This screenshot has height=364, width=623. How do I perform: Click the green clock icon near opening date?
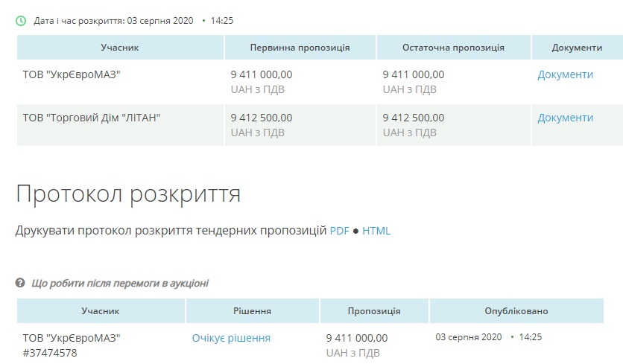pyautogui.click(x=21, y=21)
